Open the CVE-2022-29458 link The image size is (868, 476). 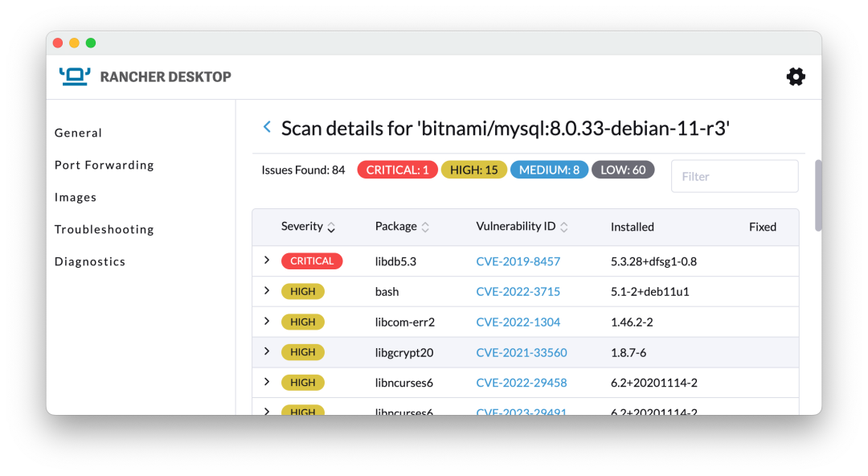(522, 383)
